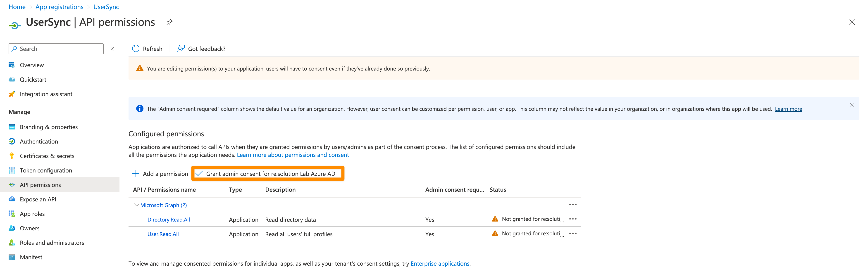Screen dimensions: 868x269
Task: Select Token configuration in sidebar
Action: [x=46, y=170]
